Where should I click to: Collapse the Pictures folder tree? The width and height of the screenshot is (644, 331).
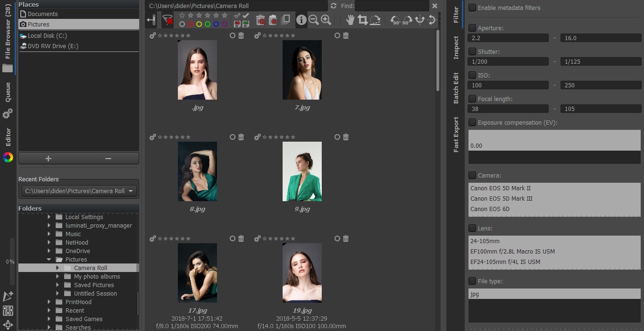click(x=49, y=259)
